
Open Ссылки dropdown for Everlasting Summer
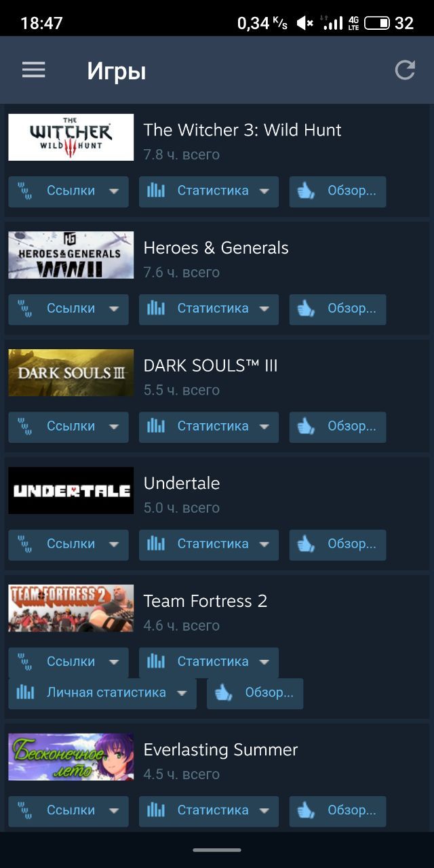[68, 810]
